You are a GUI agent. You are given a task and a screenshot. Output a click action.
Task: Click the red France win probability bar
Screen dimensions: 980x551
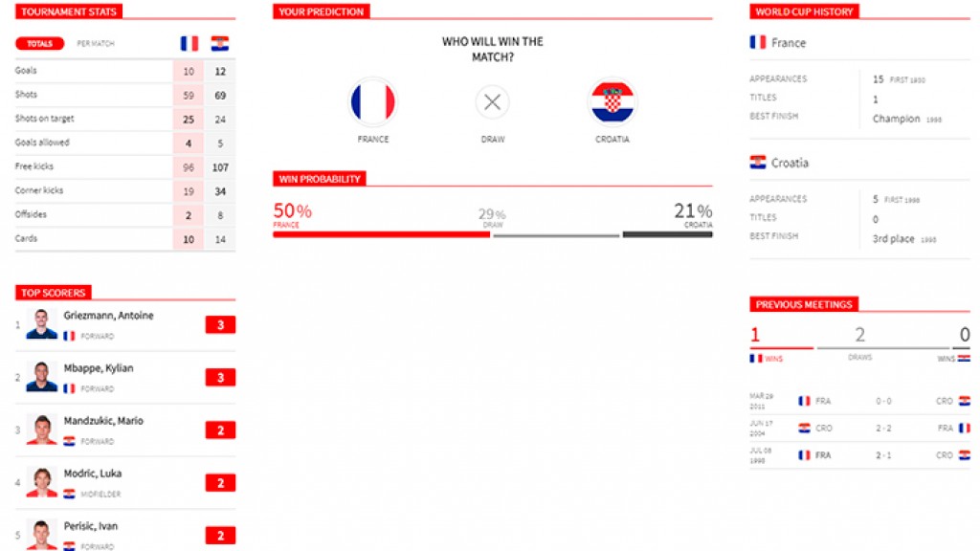(x=381, y=234)
